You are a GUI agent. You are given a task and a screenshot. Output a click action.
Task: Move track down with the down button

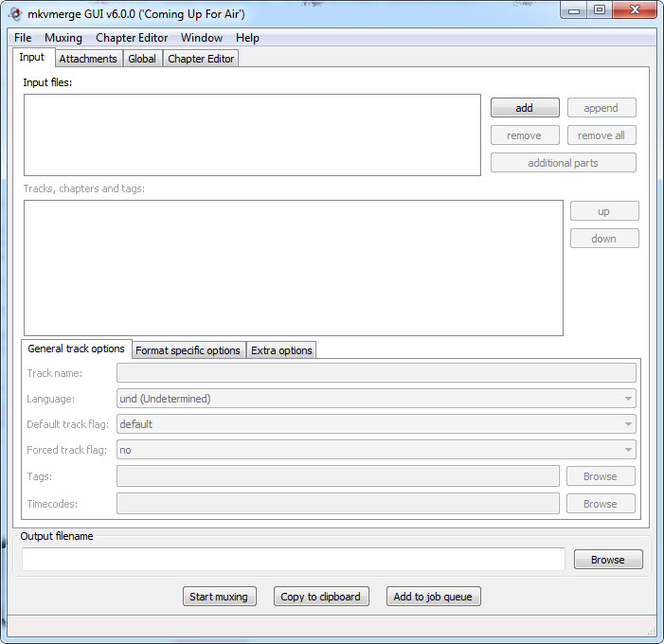604,239
